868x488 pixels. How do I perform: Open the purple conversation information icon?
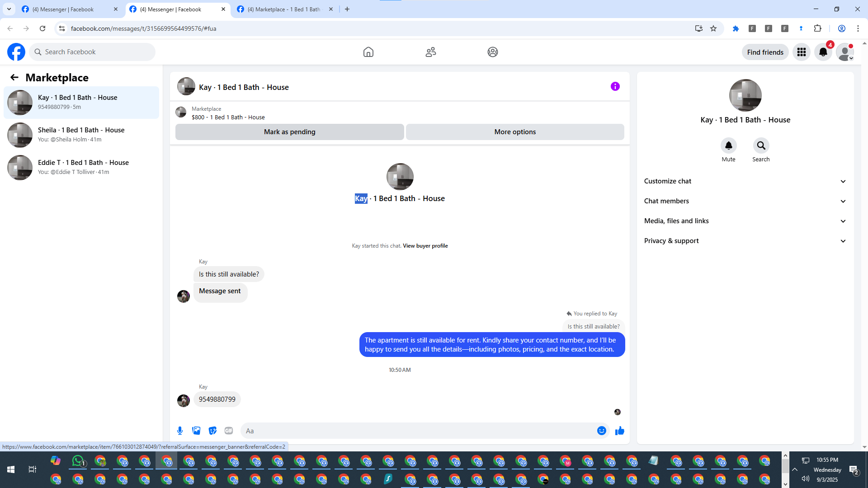point(615,86)
